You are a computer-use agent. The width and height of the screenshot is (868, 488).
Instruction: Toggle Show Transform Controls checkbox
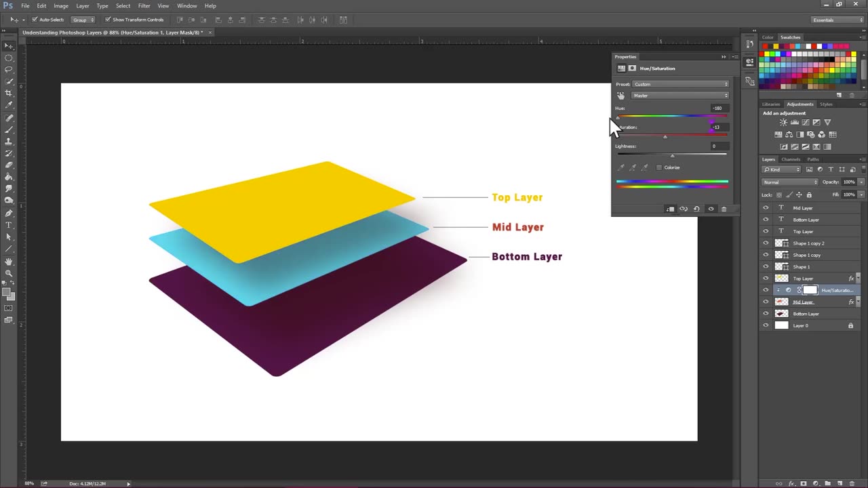click(x=108, y=20)
